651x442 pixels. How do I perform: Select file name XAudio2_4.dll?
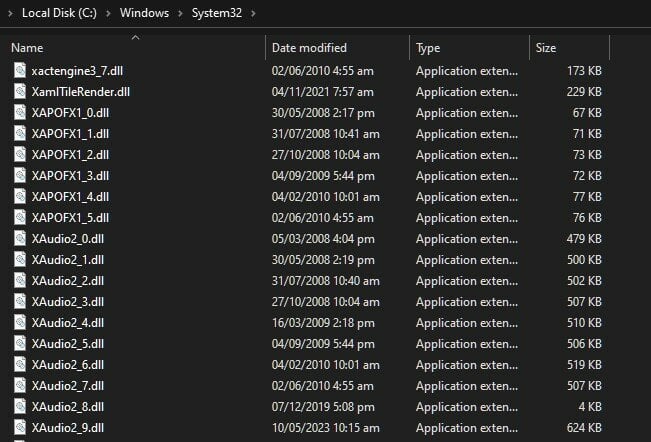point(68,322)
